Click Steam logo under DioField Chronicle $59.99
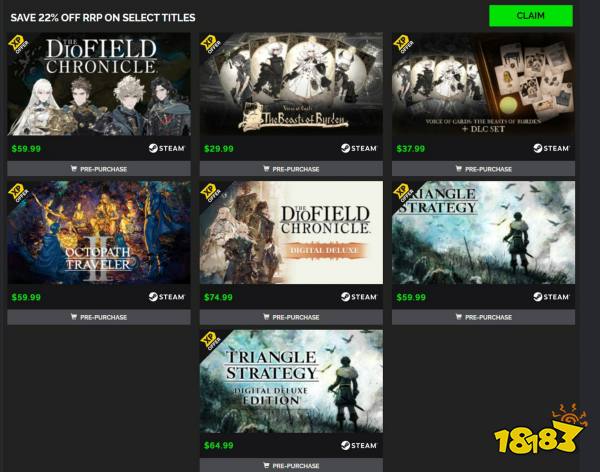Screen dimensions: 600x472 point(167,148)
